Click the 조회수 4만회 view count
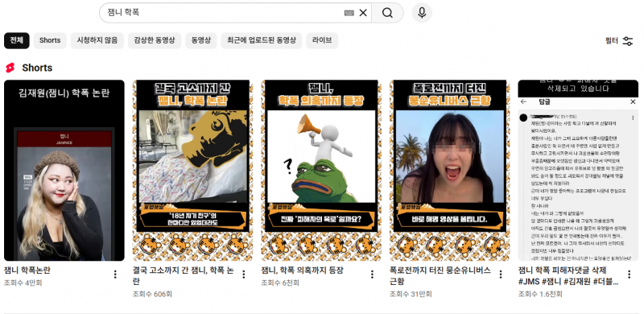644x314 pixels. tap(23, 283)
